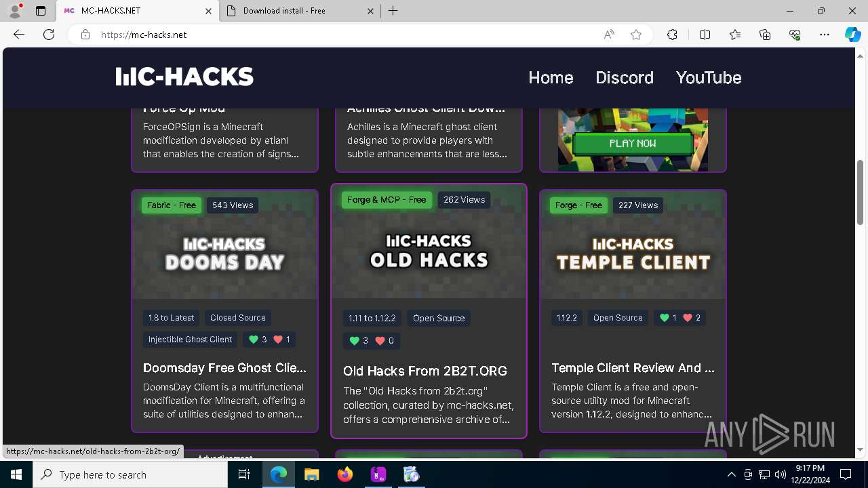Add this page to favorites star

pos(636,35)
